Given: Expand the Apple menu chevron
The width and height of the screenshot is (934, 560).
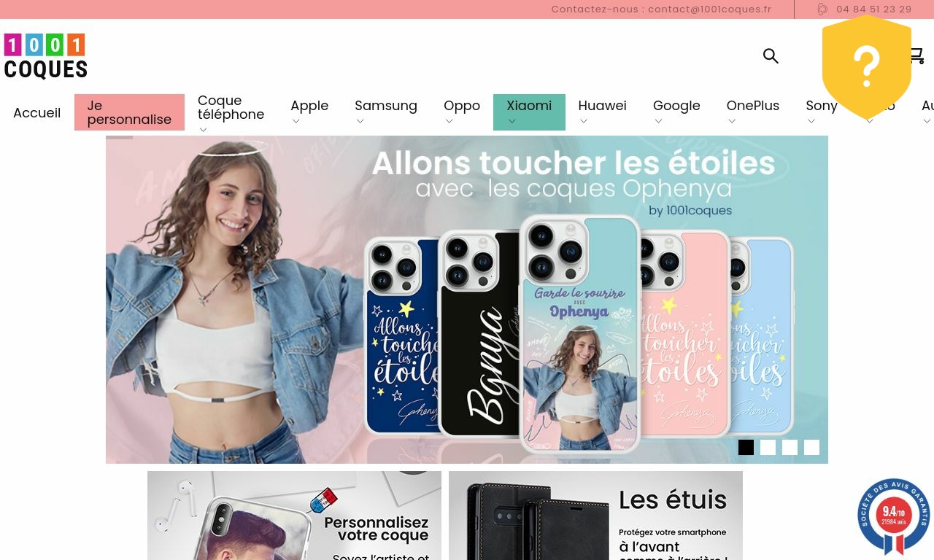Looking at the screenshot, I should tap(296, 121).
